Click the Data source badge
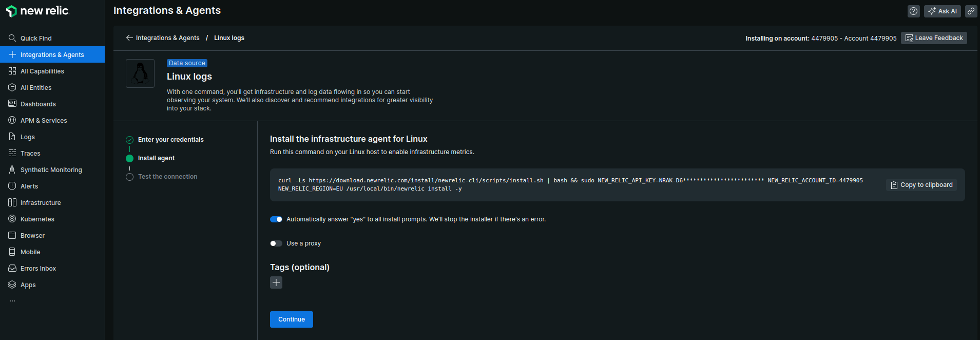Image resolution: width=980 pixels, height=340 pixels. click(187, 63)
